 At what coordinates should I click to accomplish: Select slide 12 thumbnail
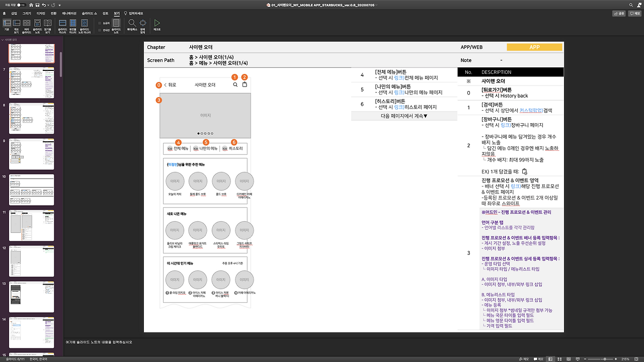point(32,260)
